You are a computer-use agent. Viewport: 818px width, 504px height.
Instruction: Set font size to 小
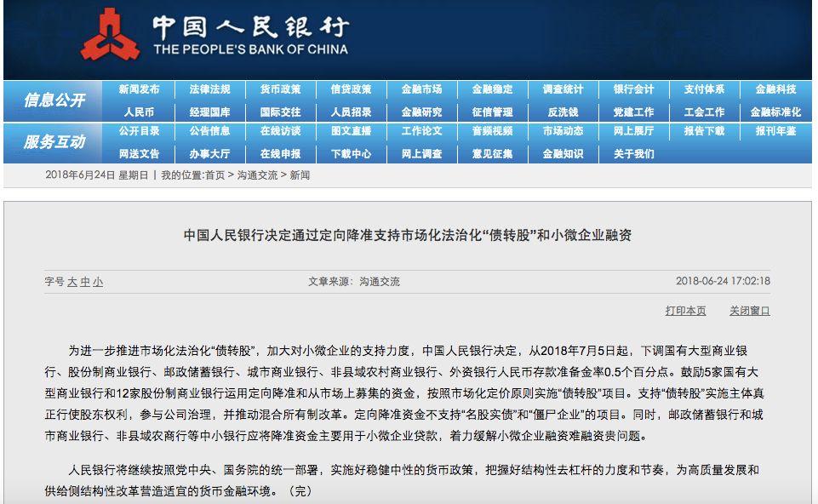(98, 283)
